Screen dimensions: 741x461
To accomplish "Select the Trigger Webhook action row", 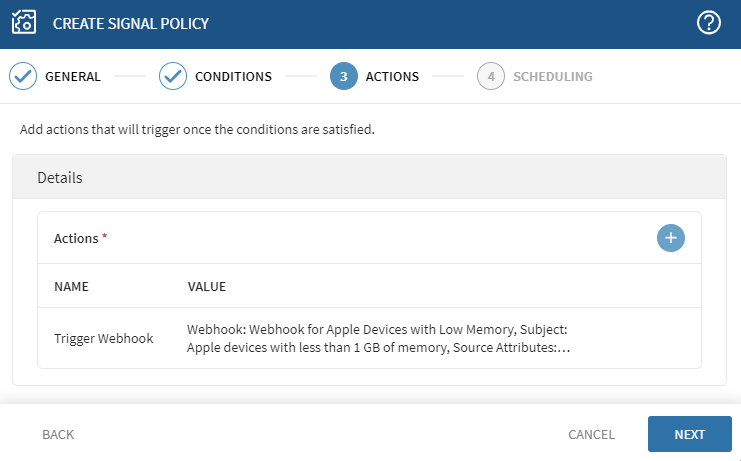I will [x=104, y=338].
